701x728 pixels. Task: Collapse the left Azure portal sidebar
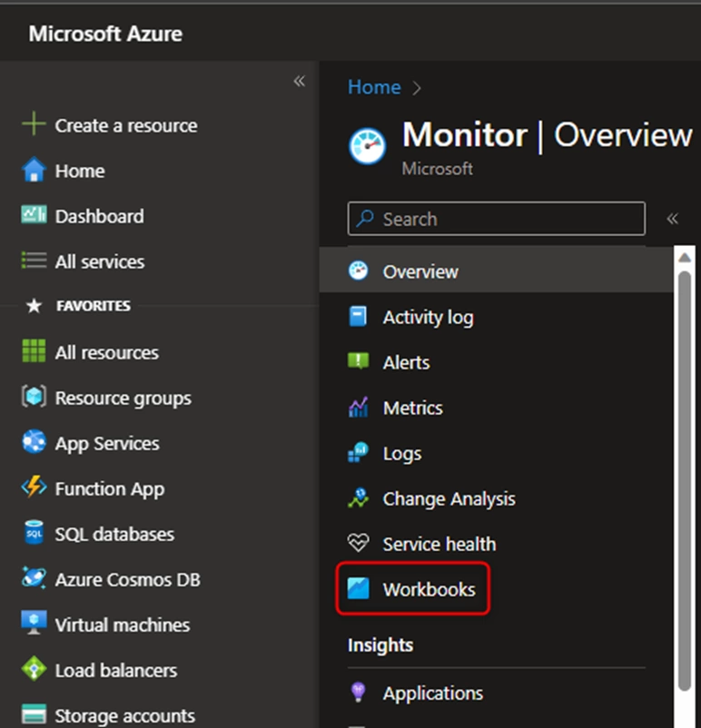299,82
